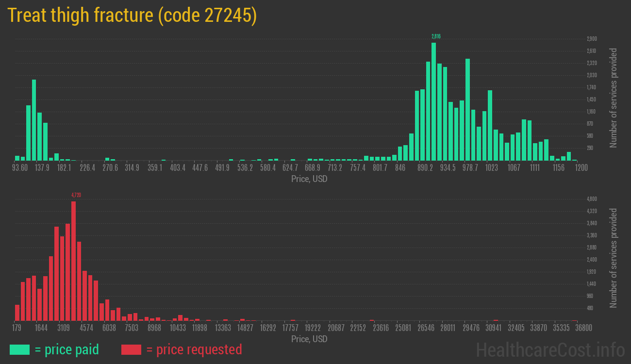The width and height of the screenshot is (631, 364).
Task: Click the 4,800 y-axis label on red chart
Action: pos(592,199)
